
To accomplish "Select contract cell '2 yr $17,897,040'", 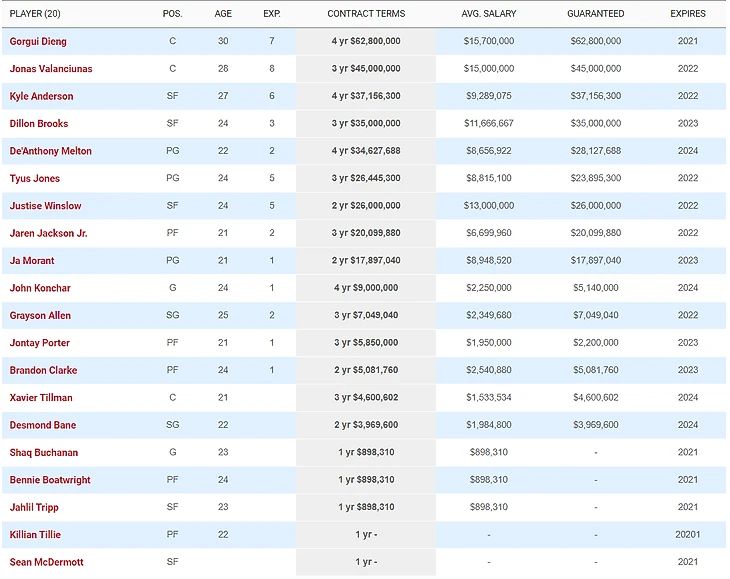I will pyautogui.click(x=366, y=261).
